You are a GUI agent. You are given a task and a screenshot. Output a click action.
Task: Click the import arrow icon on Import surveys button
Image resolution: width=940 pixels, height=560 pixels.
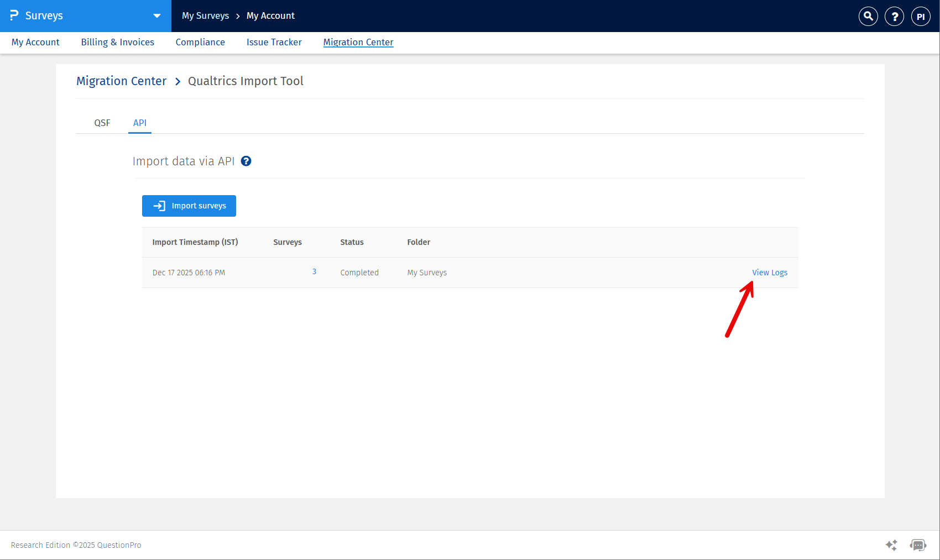tap(159, 206)
